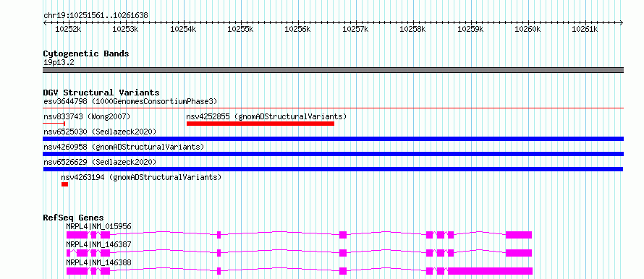The height and width of the screenshot is (279, 644).
Task: Click the 10255k ruler tick label
Action: 241,29
